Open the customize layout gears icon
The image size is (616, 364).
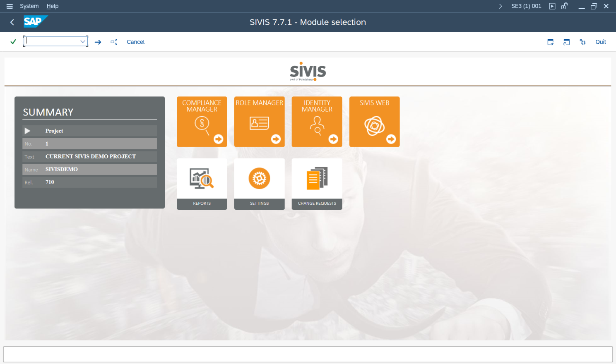tap(583, 42)
